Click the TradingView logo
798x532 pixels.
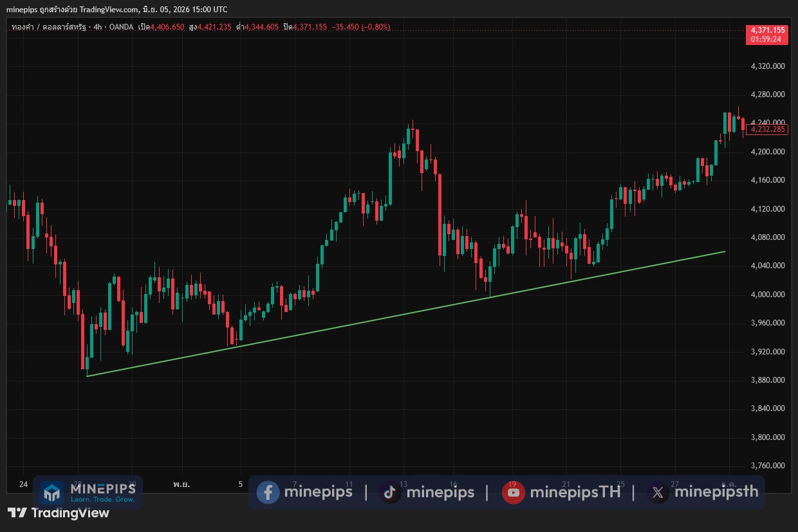pos(59,513)
